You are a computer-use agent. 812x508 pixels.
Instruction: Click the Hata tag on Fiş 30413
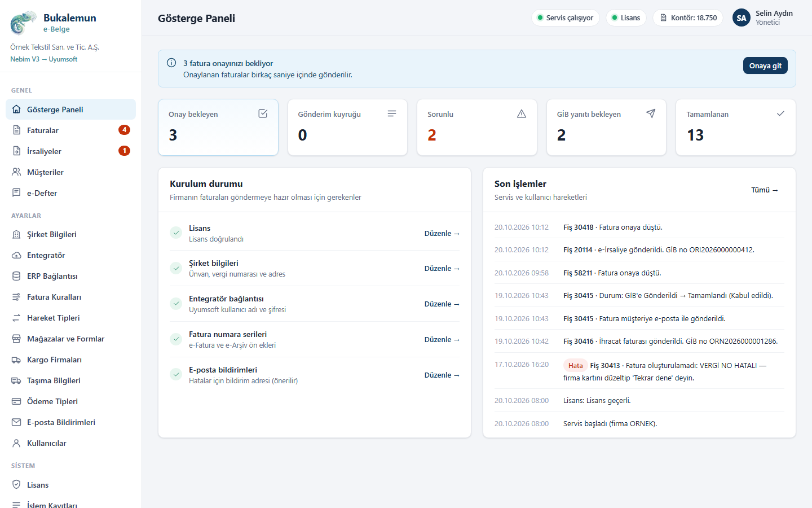575,365
